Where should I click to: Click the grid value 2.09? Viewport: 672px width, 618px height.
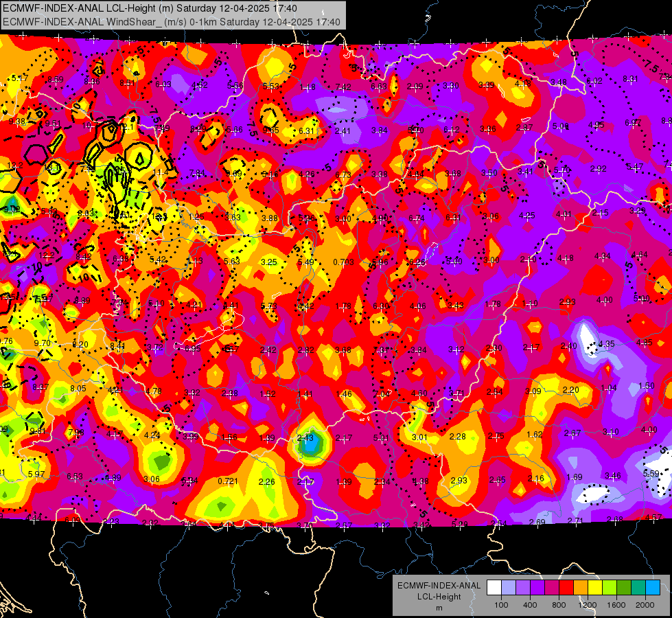[x=415, y=87]
